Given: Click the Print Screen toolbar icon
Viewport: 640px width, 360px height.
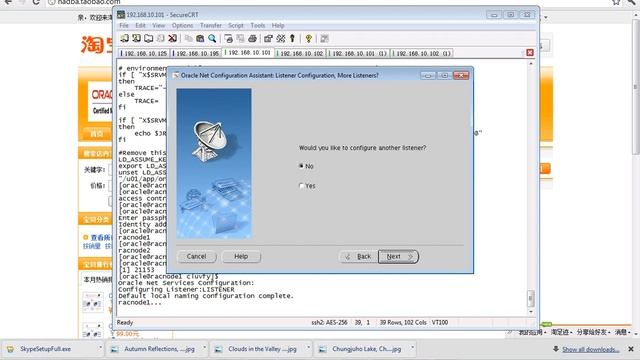Looking at the screenshot, I should (229, 38).
